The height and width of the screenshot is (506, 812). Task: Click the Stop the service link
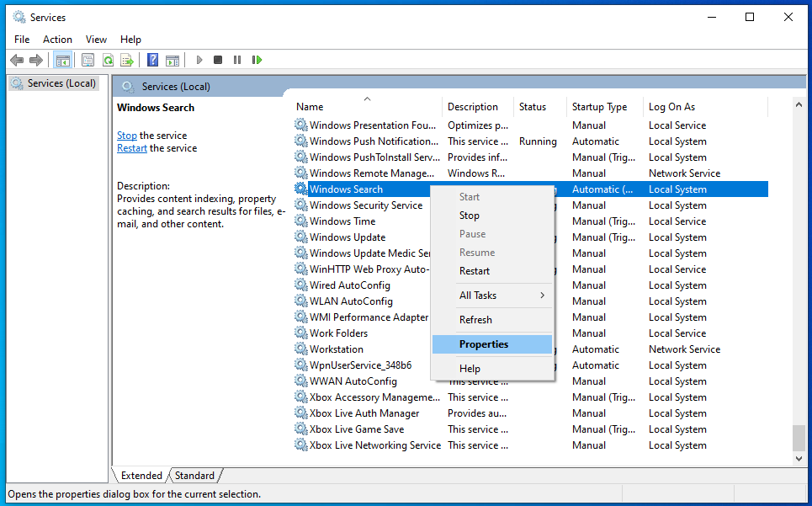(127, 136)
